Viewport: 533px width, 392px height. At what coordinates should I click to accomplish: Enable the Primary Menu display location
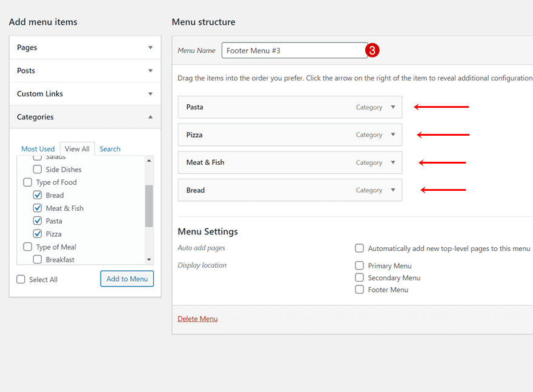tap(359, 265)
